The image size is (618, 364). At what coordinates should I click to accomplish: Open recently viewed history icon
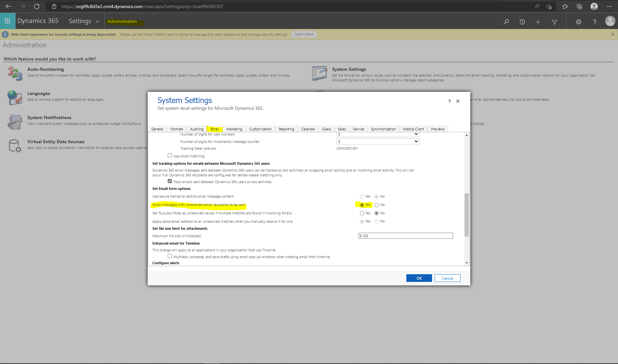point(522,22)
